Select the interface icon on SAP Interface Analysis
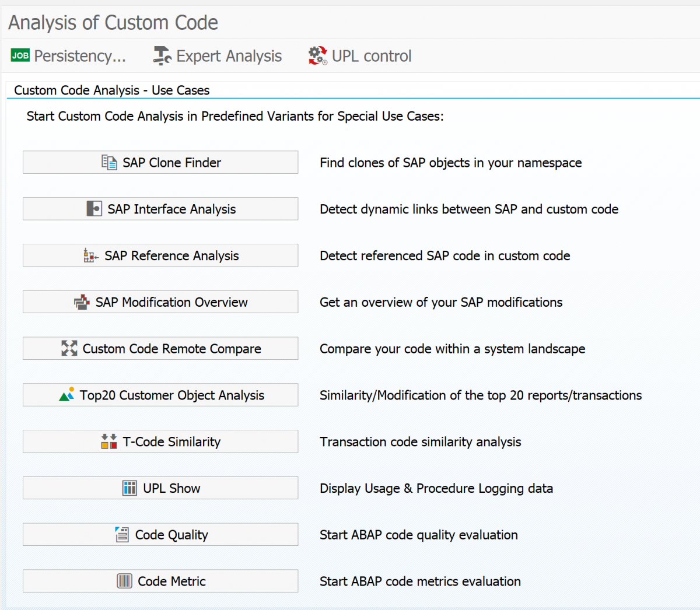The width and height of the screenshot is (700, 610). [96, 208]
